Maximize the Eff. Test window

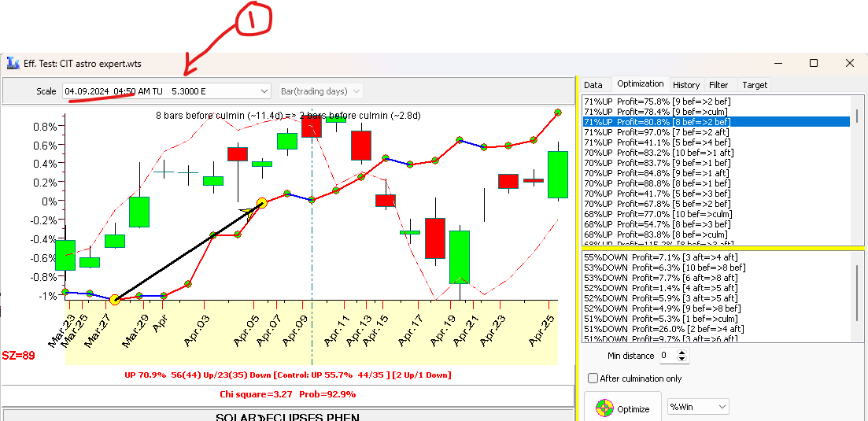tap(813, 63)
